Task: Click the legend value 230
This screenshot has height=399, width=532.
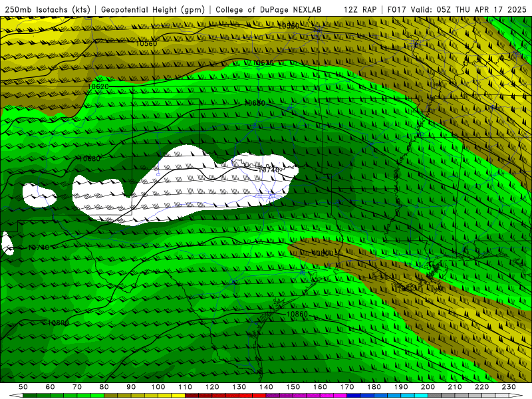Action: 509,387
